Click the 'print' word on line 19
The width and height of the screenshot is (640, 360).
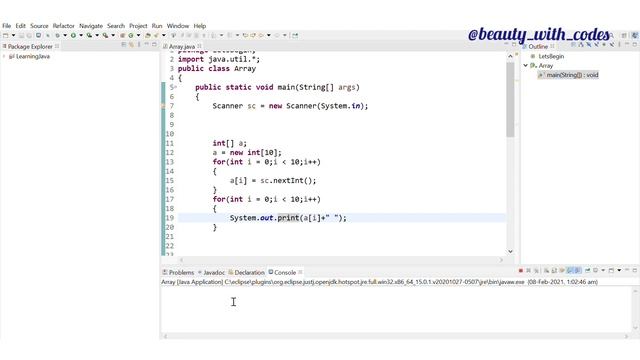(288, 218)
